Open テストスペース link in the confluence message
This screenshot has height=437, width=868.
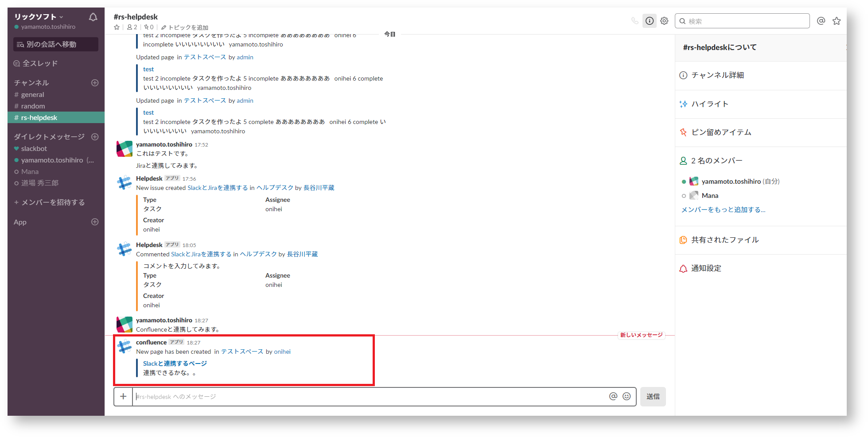coord(242,352)
